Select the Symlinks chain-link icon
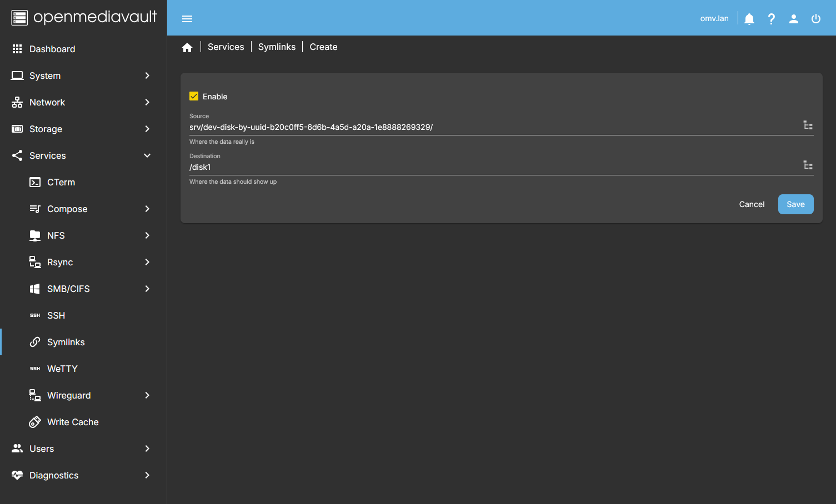Screen dimensions: 836x504 coord(35,342)
